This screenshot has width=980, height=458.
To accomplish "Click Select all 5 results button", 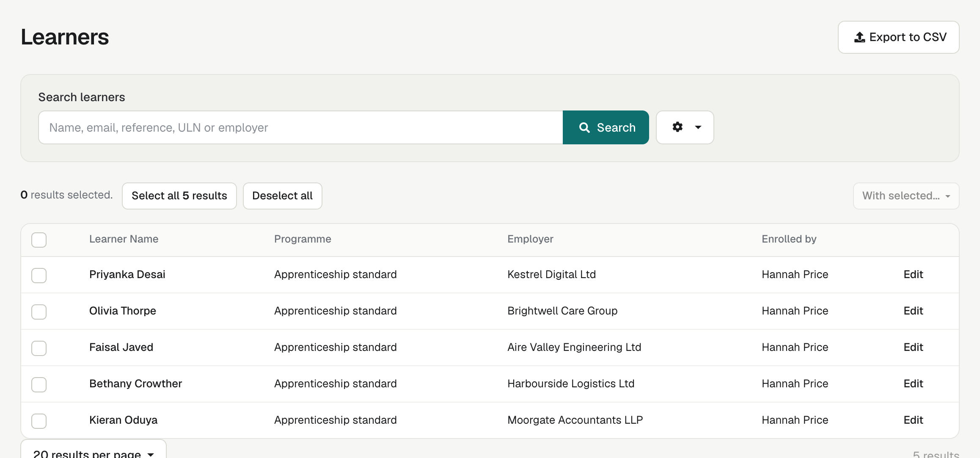I will tap(179, 196).
